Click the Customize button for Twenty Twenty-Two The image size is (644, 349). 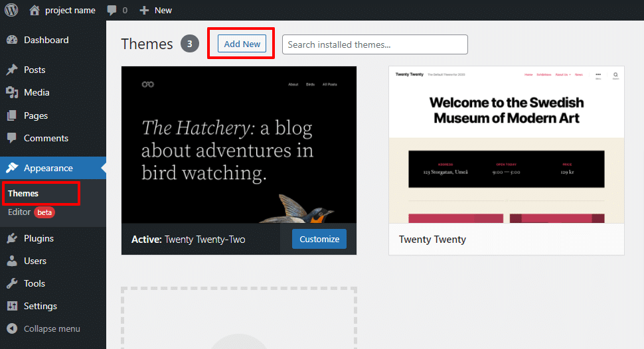click(x=319, y=239)
